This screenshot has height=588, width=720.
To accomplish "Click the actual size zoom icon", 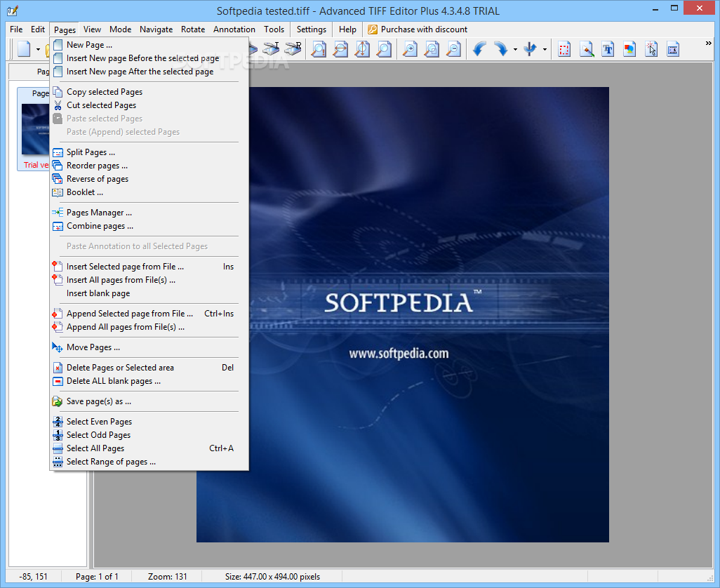I will click(318, 48).
